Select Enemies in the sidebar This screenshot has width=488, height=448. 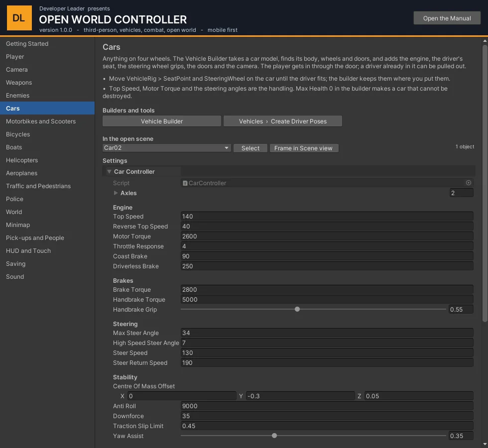[x=47, y=96]
